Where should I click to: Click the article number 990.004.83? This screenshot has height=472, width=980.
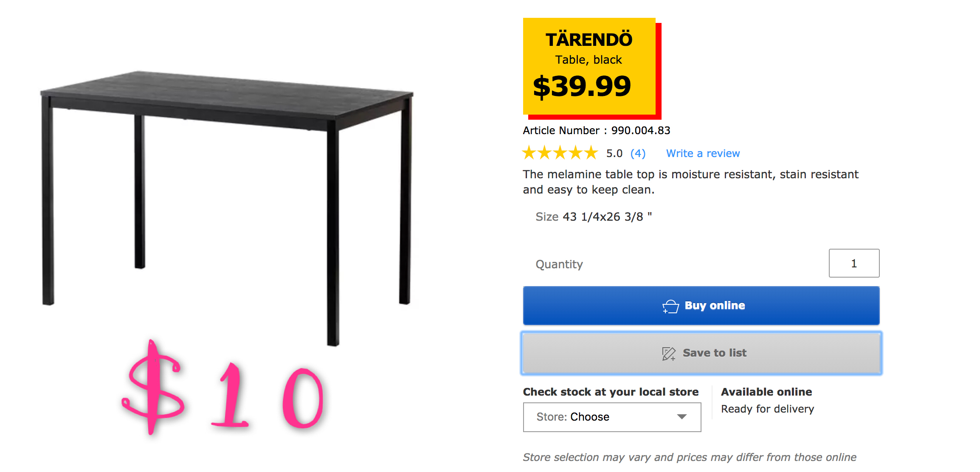640,130
